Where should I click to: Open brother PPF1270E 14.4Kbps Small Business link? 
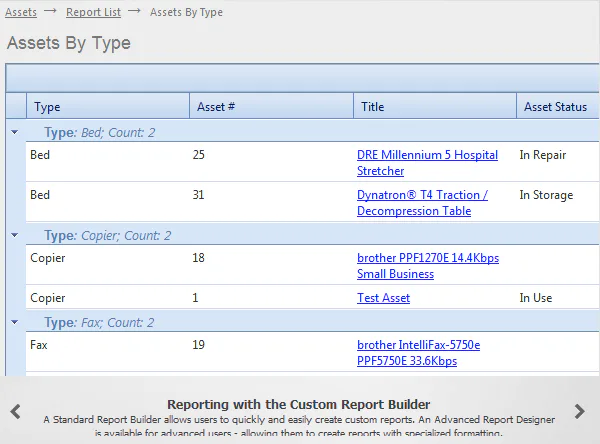[x=428, y=266]
